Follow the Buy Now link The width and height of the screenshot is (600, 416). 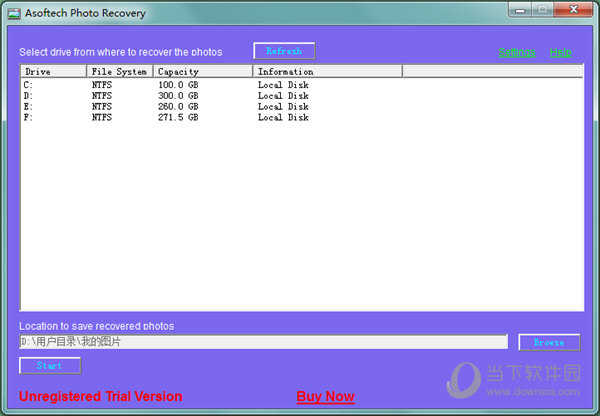coord(325,396)
